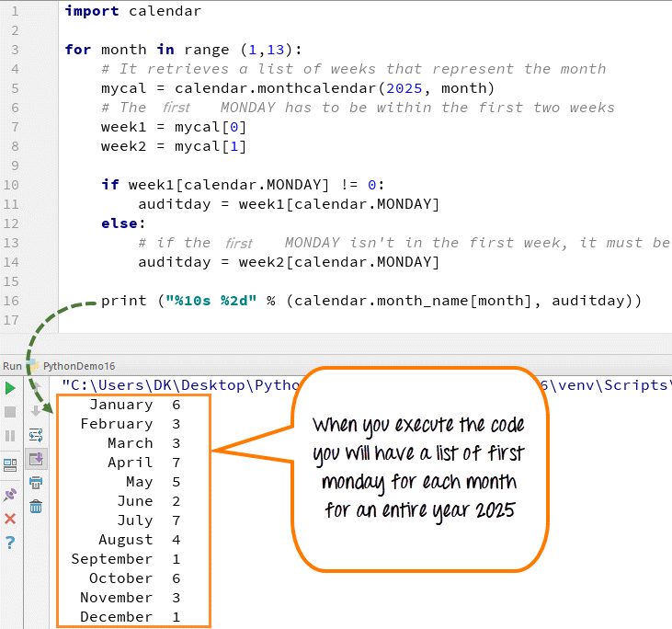Print the console output using the printer icon

tap(36, 482)
